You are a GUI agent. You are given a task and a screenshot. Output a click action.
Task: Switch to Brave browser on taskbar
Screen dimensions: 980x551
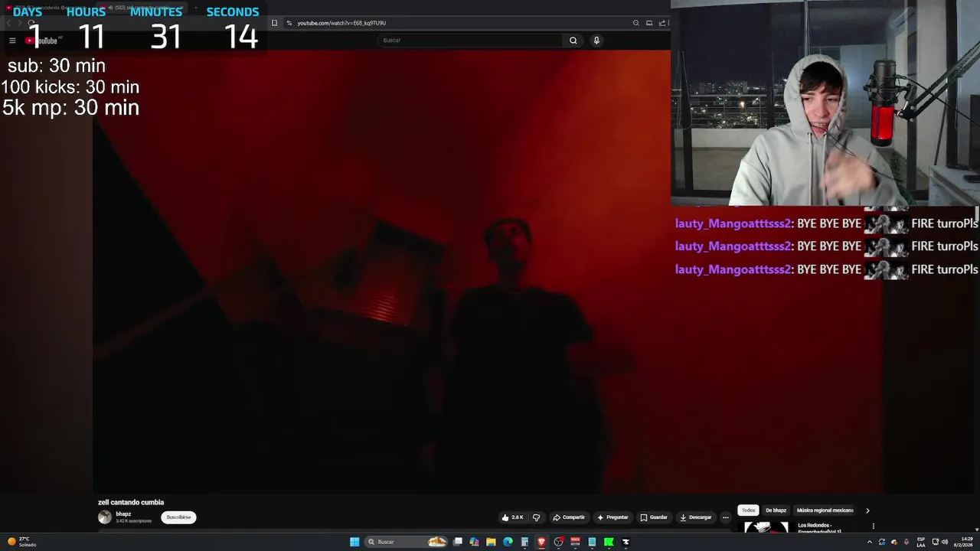coord(541,542)
